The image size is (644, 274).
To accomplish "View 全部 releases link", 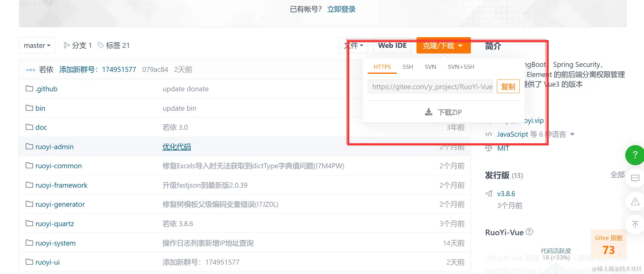I will pos(617,175).
